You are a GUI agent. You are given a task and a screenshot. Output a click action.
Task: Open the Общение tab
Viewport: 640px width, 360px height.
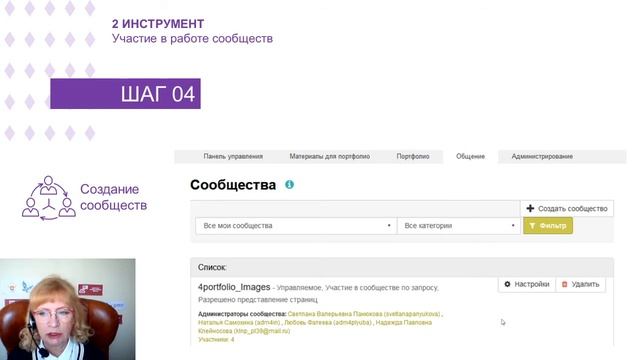pos(470,156)
